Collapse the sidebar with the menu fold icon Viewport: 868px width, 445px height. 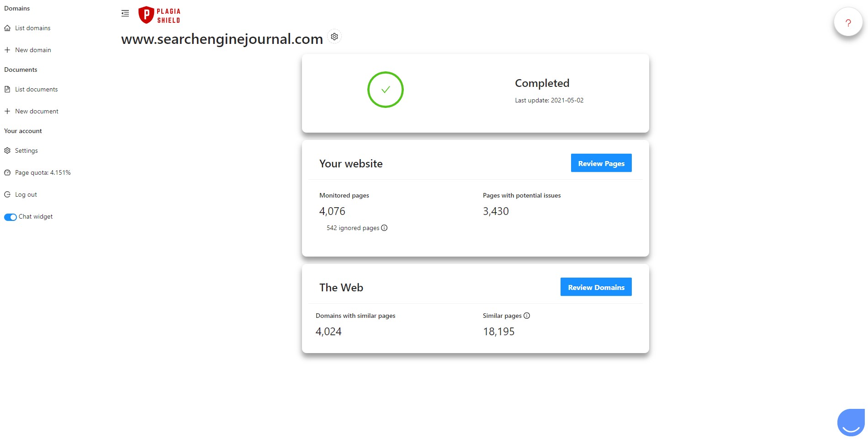pos(125,13)
